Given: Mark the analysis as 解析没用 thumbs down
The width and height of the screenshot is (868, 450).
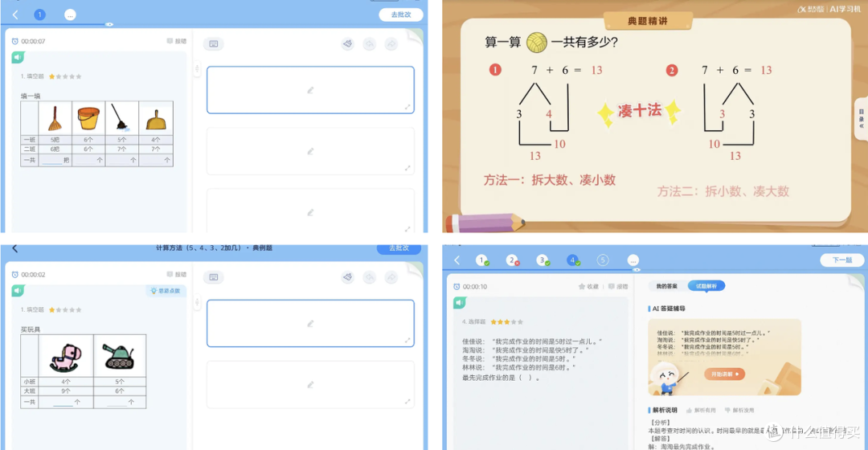Looking at the screenshot, I should pos(739,410).
